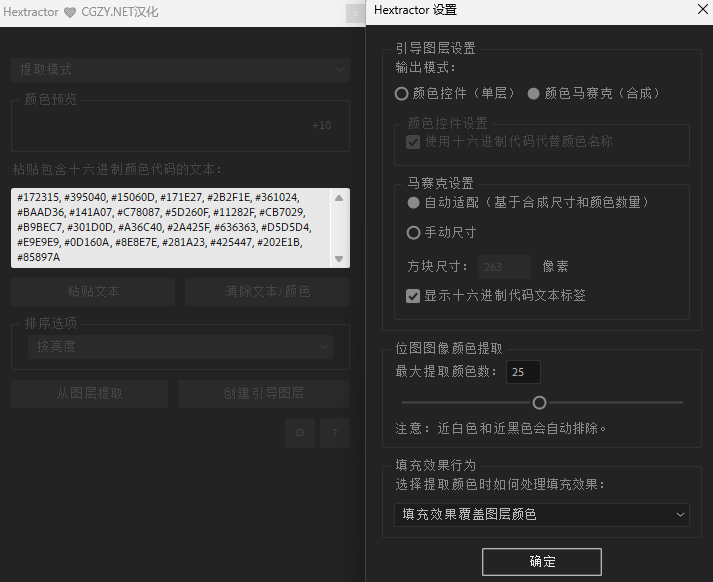Screen dimensions: 713x582
Task: Click the +10 color preview indicator
Action: click(x=321, y=125)
